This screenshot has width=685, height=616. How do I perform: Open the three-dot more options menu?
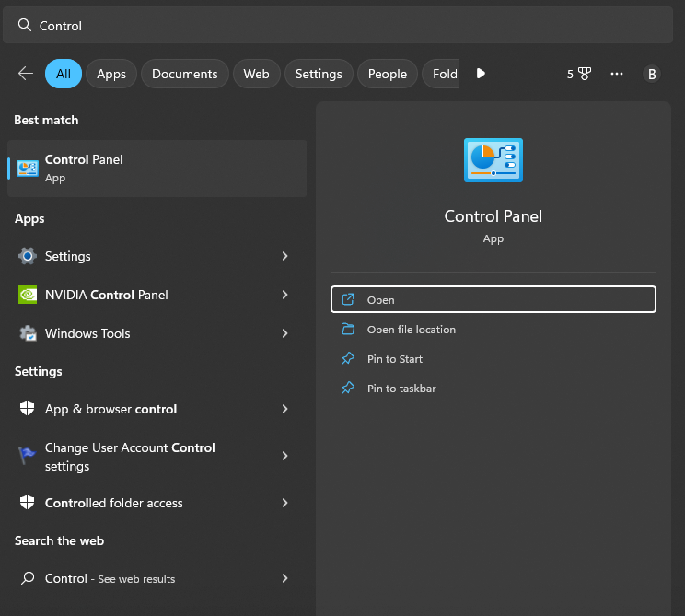coord(617,74)
